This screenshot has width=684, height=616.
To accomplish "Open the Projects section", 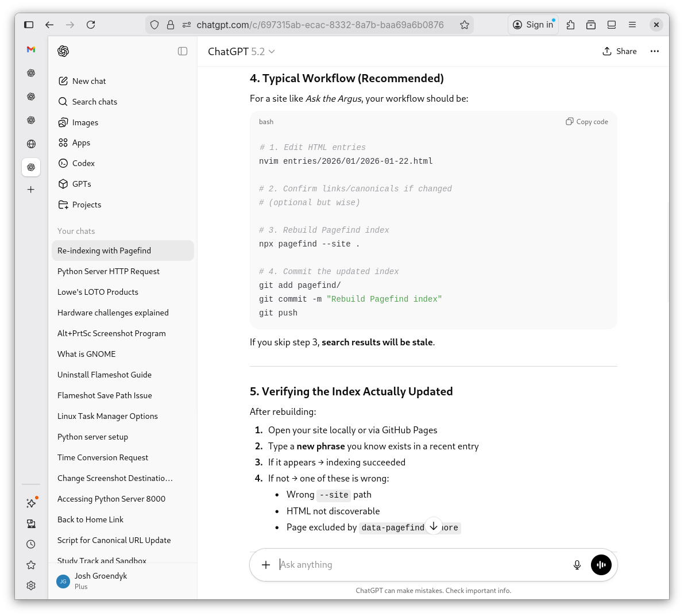I will click(x=87, y=205).
